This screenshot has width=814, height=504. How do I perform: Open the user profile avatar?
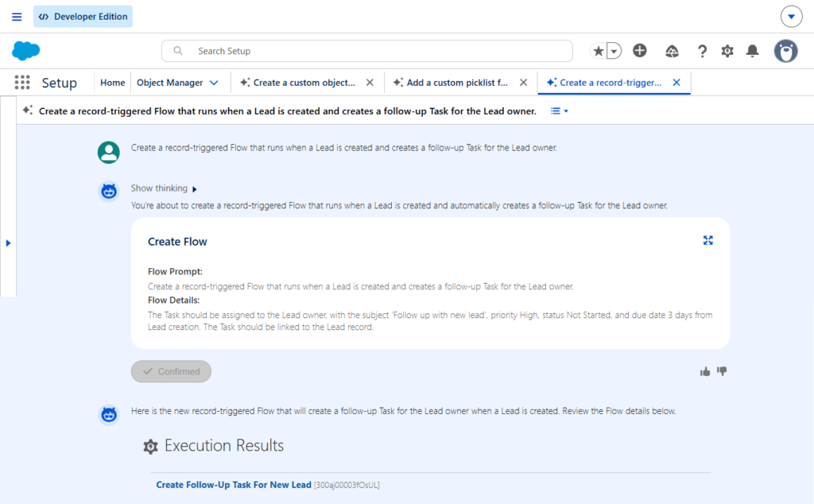[x=786, y=51]
